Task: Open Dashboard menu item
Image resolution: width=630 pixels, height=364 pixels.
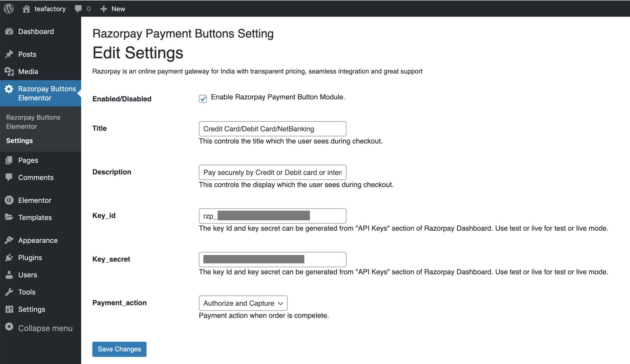Action: click(x=41, y=31)
